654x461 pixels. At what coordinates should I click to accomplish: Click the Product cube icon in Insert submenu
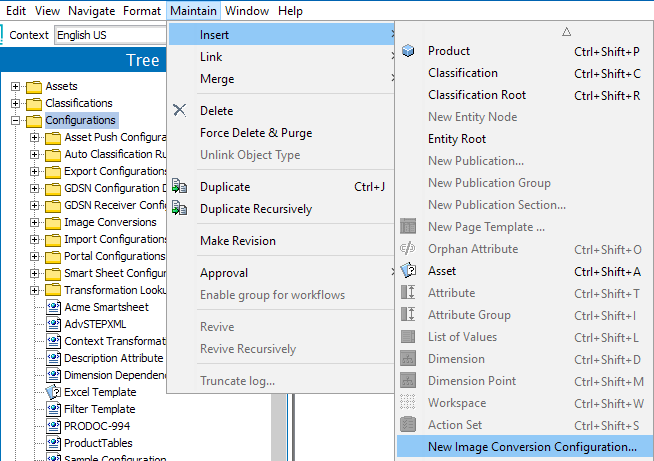coord(408,51)
